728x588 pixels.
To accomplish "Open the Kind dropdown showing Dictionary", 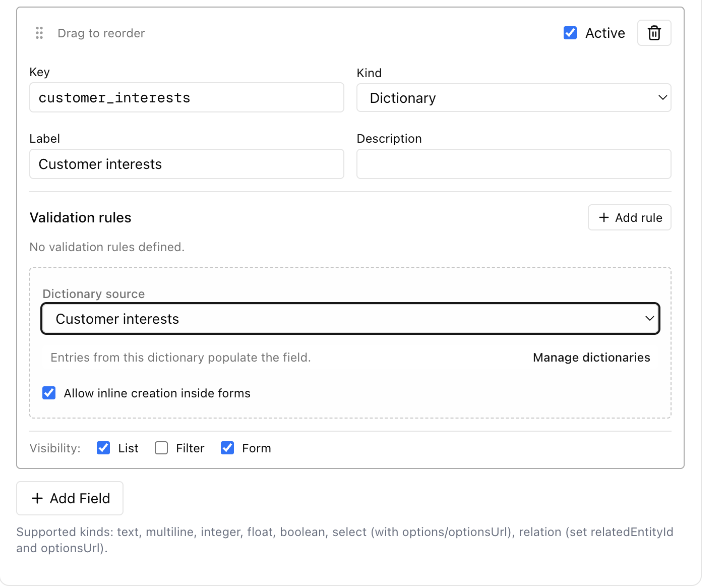I will [514, 98].
